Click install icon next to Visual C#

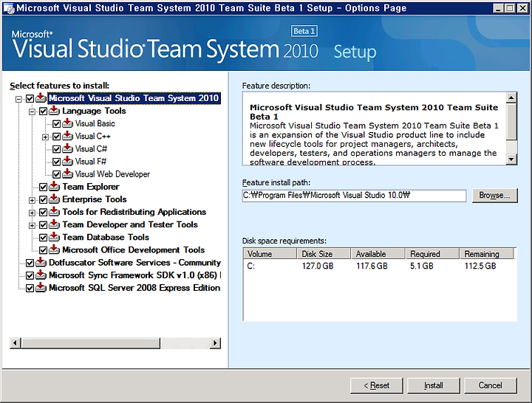(67, 149)
